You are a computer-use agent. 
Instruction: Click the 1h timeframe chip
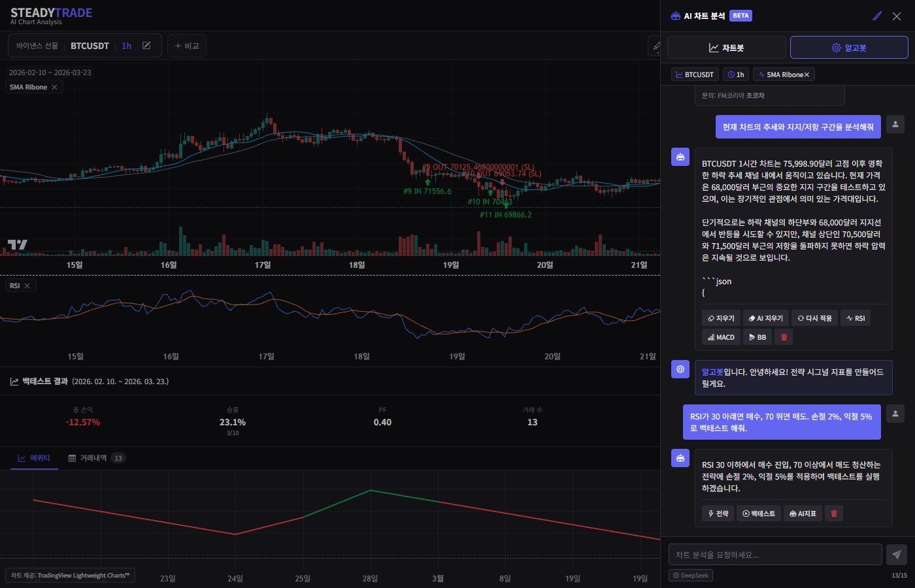(736, 74)
